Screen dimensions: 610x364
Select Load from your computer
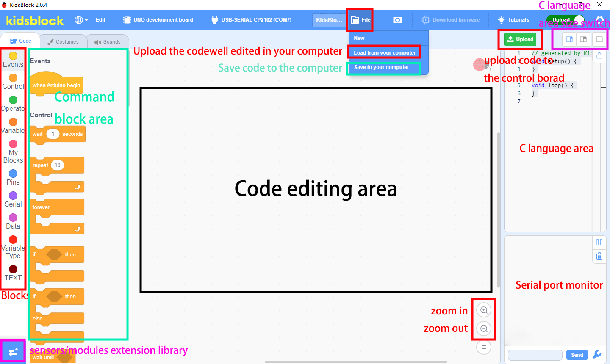coord(385,53)
